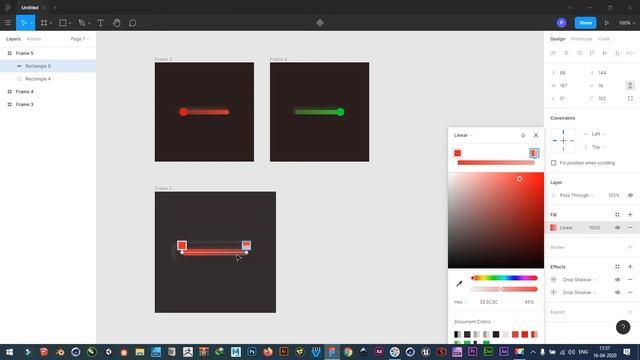Viewport: 640px width, 360px height.
Task: Select the Hand tool
Action: click(116, 23)
